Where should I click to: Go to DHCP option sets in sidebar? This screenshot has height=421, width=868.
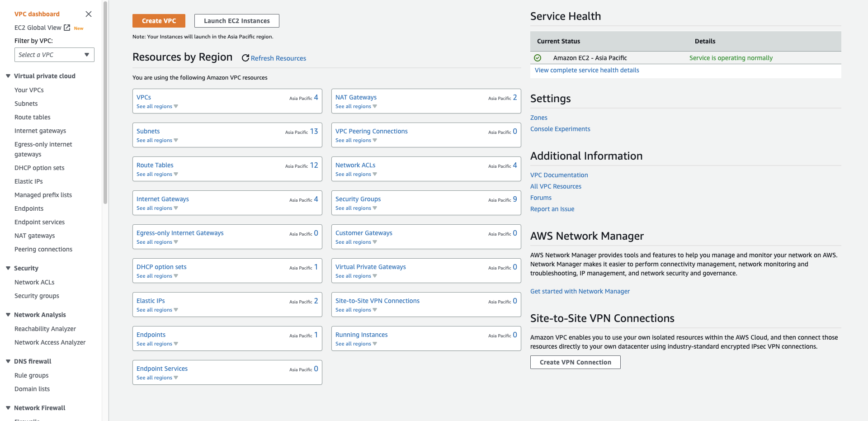pyautogui.click(x=39, y=168)
